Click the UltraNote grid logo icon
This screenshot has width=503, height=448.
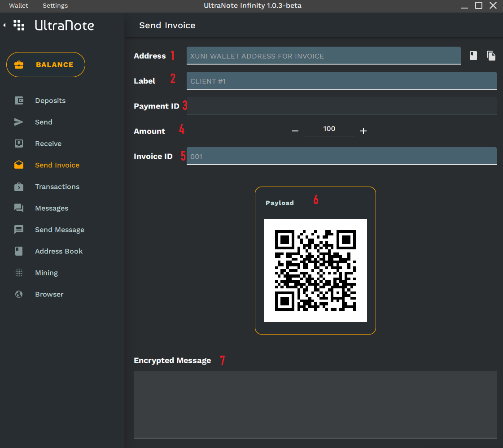point(19,25)
